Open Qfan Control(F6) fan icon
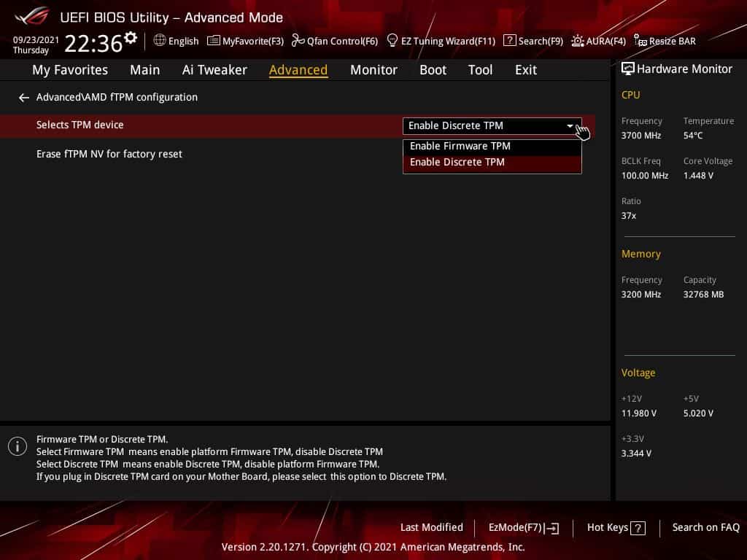 [298, 41]
